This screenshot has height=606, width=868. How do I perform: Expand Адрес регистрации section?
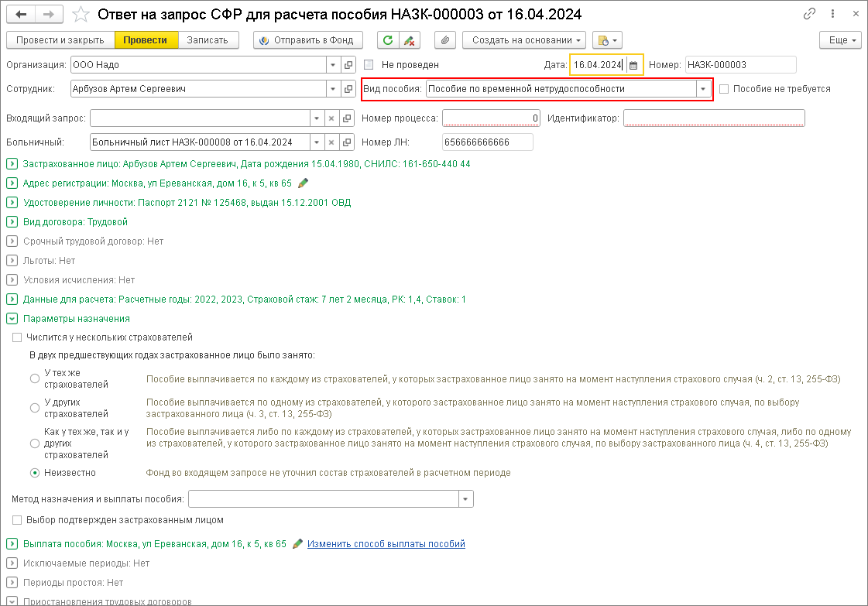coord(12,183)
